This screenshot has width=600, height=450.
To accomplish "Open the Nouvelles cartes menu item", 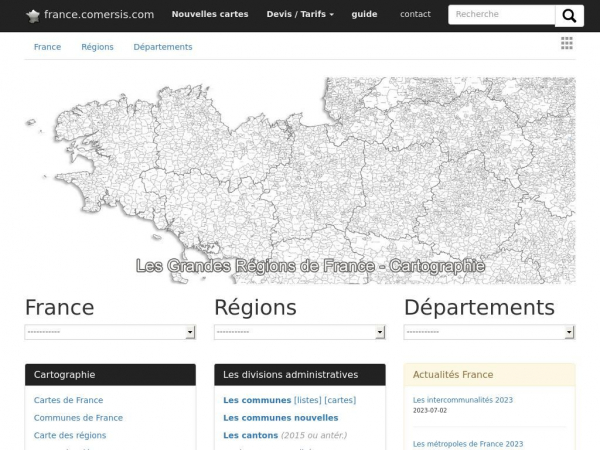I will [210, 14].
